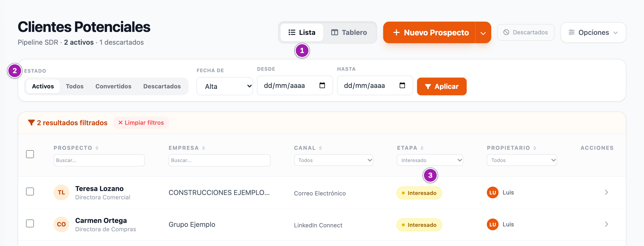Apply filters with Aplicar button
644x246 pixels.
coord(442,86)
